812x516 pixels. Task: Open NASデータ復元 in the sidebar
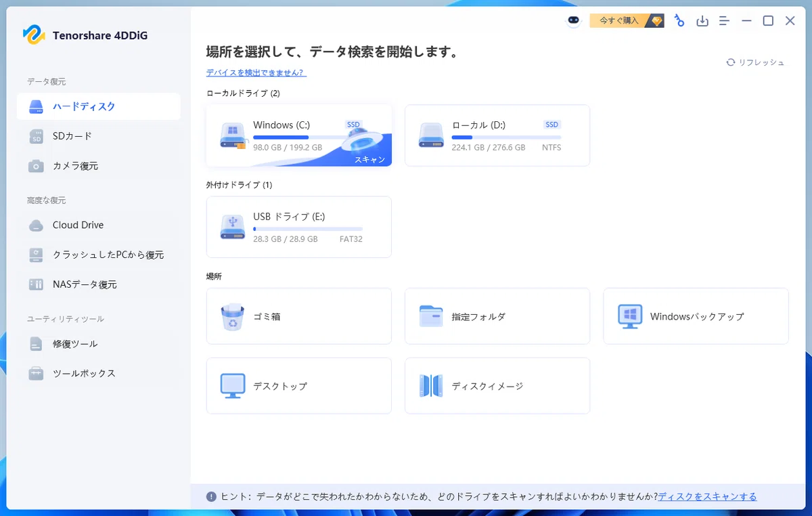click(x=99, y=284)
